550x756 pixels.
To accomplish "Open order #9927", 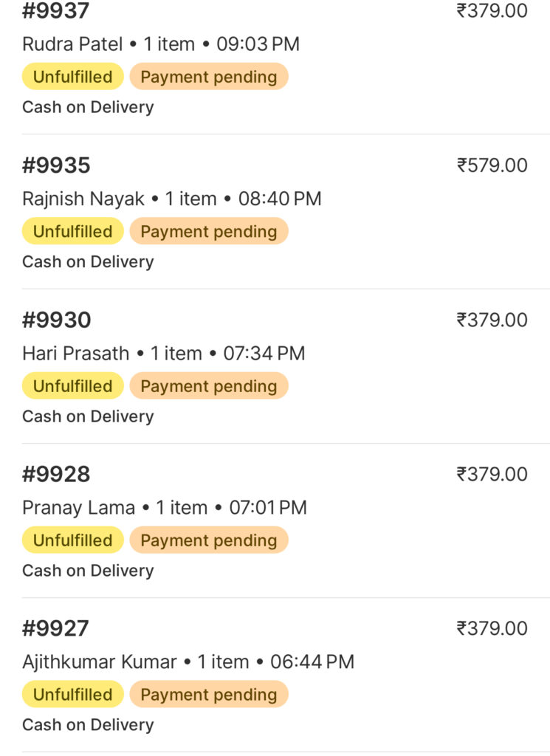I will coord(56,628).
